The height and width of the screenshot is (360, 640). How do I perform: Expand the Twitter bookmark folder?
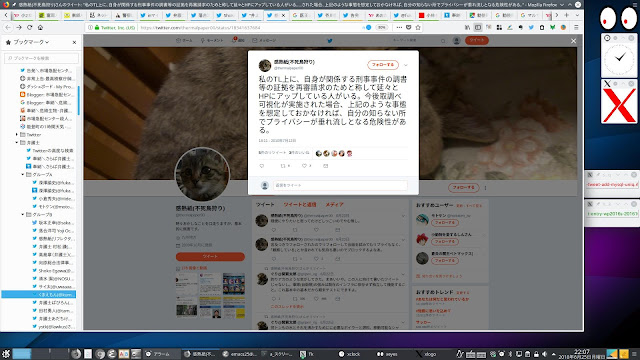(x=17, y=134)
